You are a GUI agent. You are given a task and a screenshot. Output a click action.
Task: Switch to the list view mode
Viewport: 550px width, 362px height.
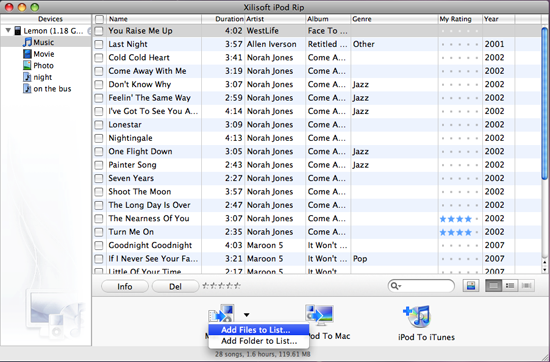click(x=510, y=286)
